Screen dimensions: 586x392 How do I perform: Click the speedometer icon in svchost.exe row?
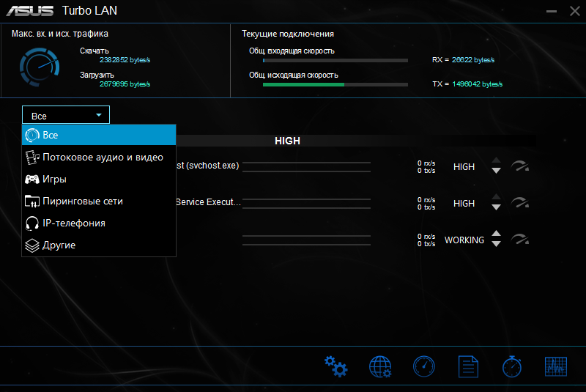(520, 166)
